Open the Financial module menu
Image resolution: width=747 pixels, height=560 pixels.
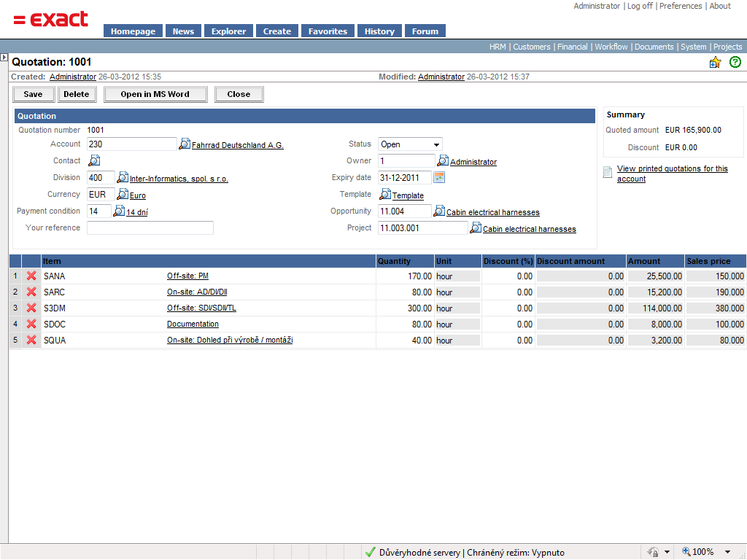(x=573, y=47)
